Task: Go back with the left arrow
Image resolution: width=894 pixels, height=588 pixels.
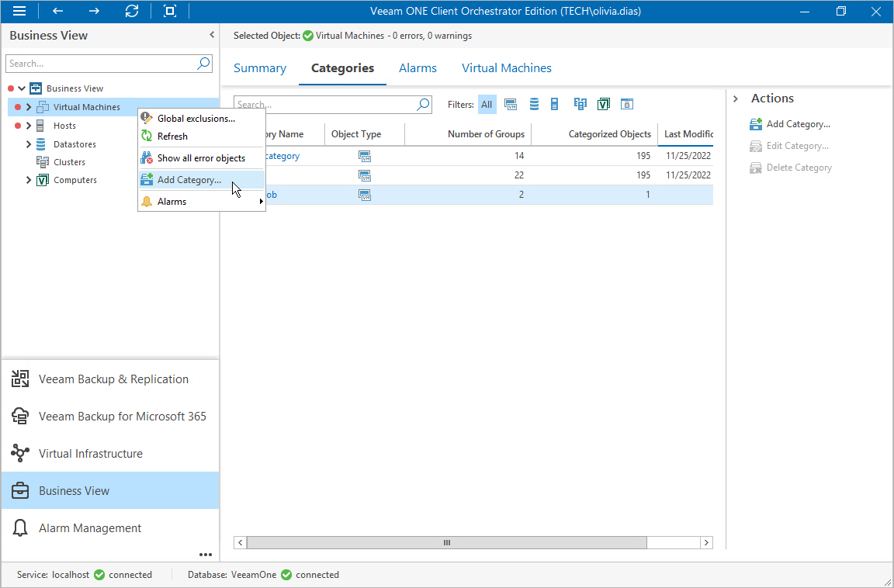Action: [x=57, y=11]
